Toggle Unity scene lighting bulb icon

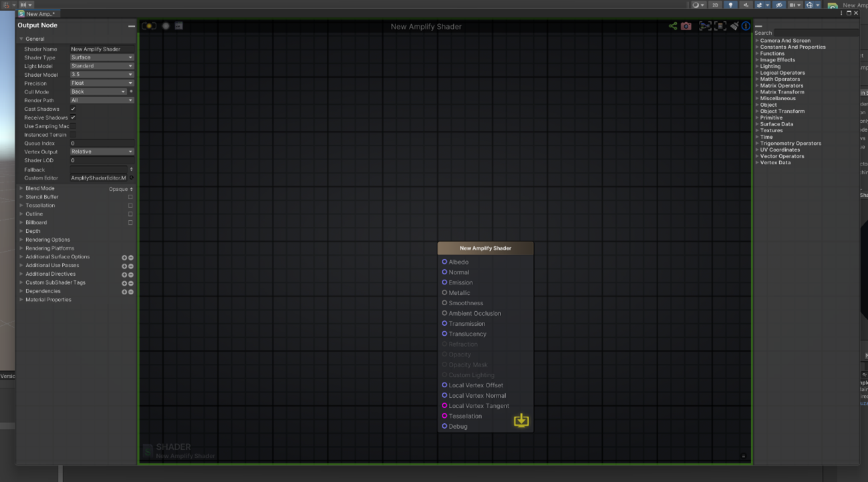tap(731, 5)
